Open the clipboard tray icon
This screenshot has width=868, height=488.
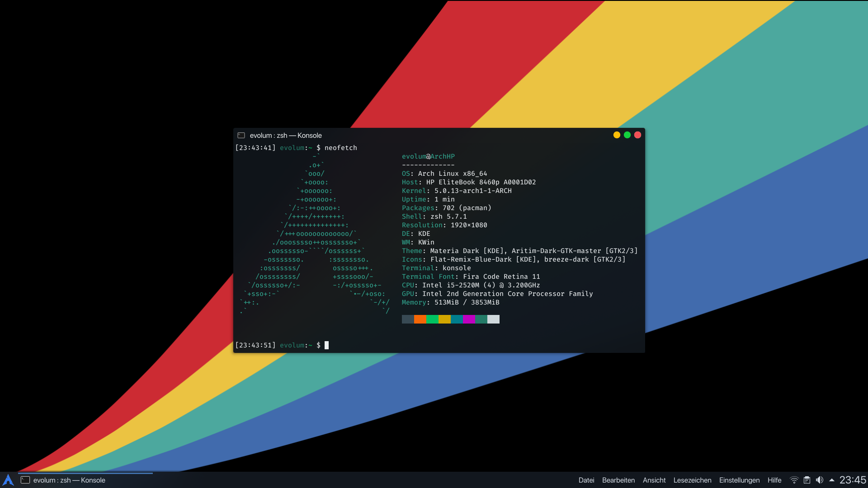pyautogui.click(x=807, y=480)
